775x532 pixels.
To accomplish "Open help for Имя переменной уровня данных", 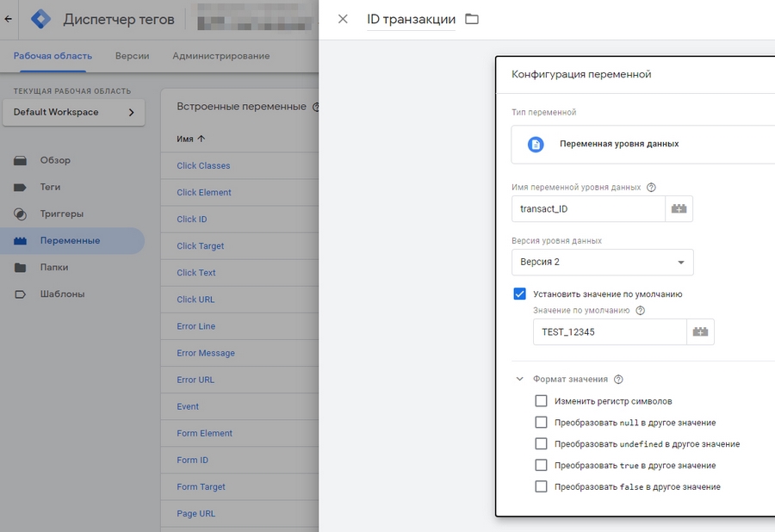I will click(651, 187).
